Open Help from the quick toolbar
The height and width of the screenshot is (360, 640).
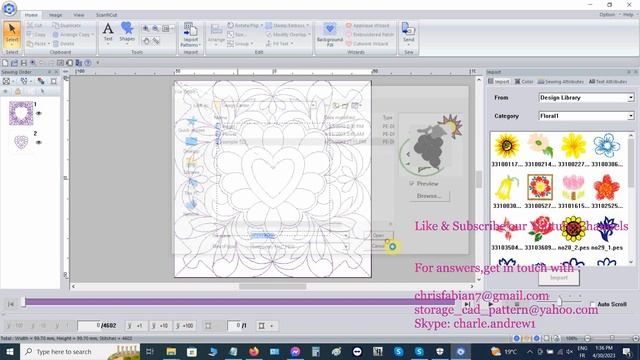(87, 63)
